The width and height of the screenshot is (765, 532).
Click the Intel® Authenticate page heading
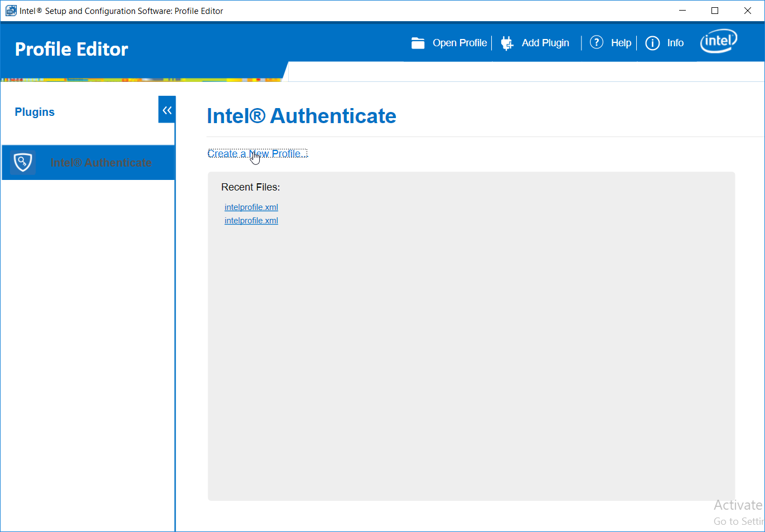[x=302, y=116]
